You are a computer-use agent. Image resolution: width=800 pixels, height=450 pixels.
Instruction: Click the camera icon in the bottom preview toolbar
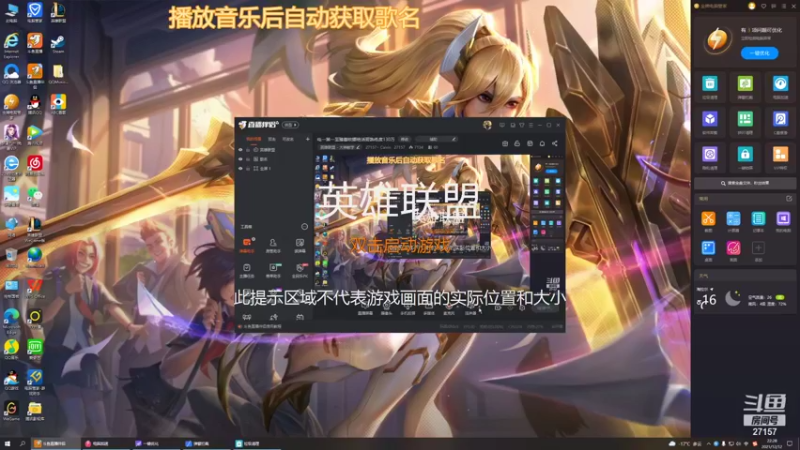tap(386, 308)
